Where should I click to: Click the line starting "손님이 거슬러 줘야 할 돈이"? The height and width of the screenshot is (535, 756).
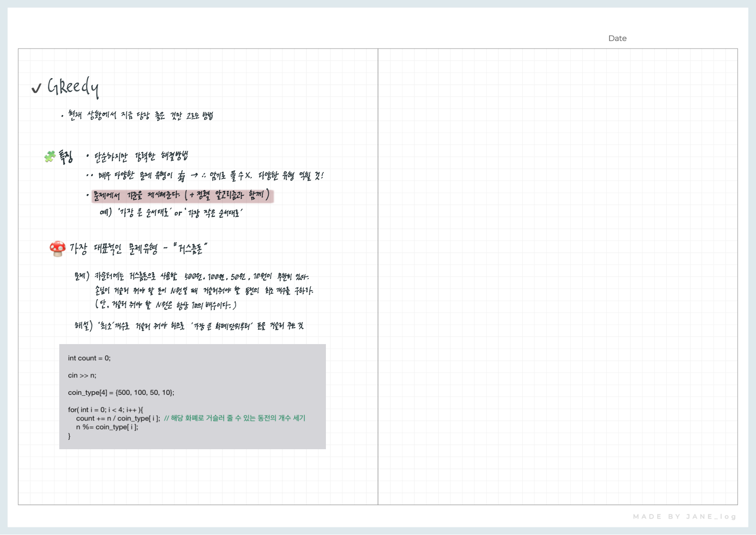click(204, 291)
